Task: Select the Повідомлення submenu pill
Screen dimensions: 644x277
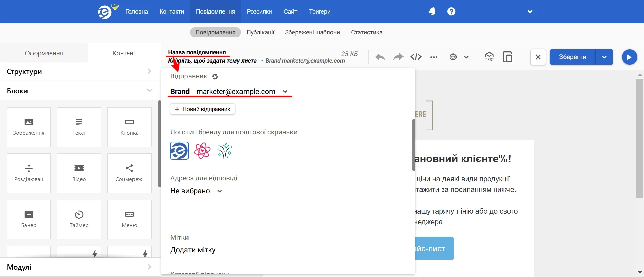Action: pos(215,32)
